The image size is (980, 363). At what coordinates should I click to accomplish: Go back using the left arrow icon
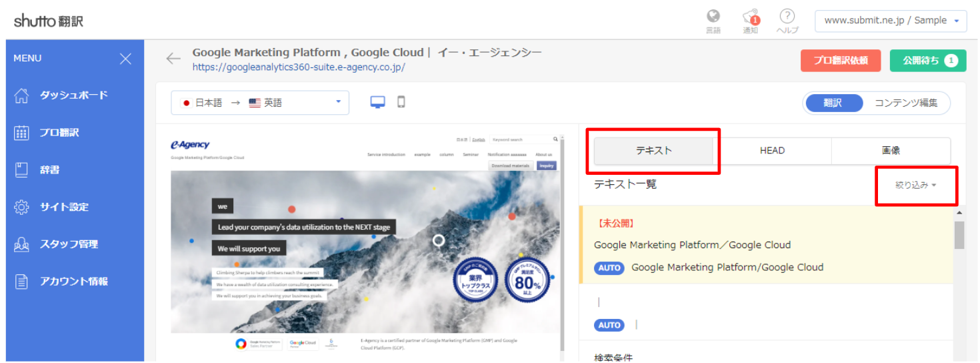click(173, 59)
